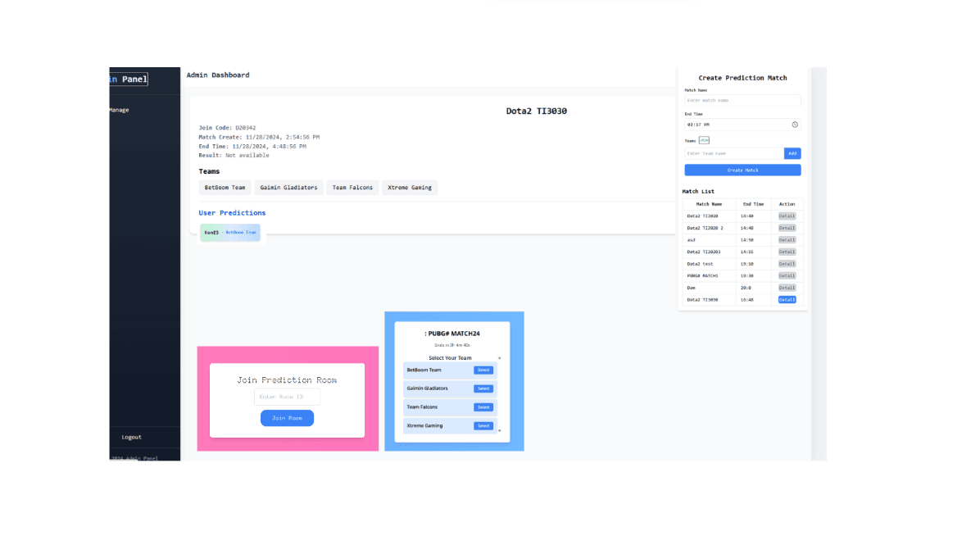
Task: Open the Manage sidebar menu item
Action: (x=119, y=110)
